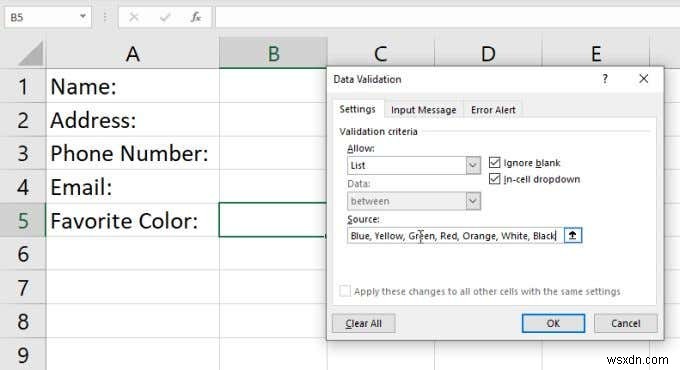Select column A header
Viewport: 680px width, 370px height.
coord(133,53)
